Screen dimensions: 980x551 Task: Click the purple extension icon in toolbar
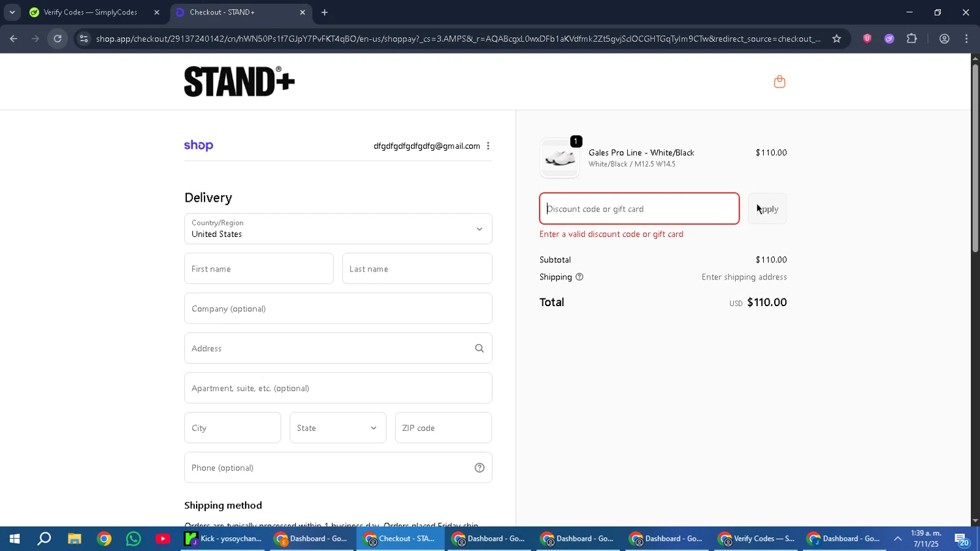889,39
